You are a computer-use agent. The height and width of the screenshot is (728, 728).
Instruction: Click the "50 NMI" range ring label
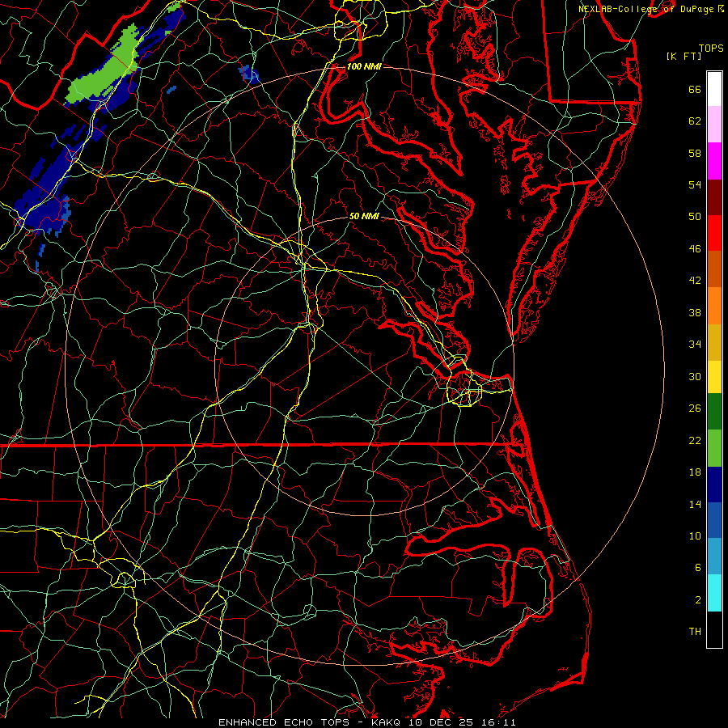click(364, 216)
